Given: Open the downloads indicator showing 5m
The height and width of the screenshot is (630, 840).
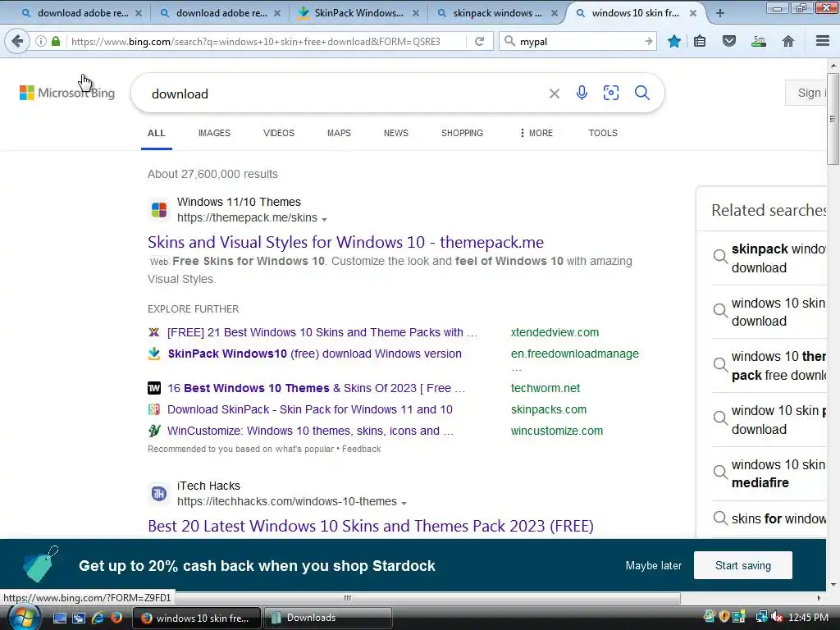Looking at the screenshot, I should [759, 41].
